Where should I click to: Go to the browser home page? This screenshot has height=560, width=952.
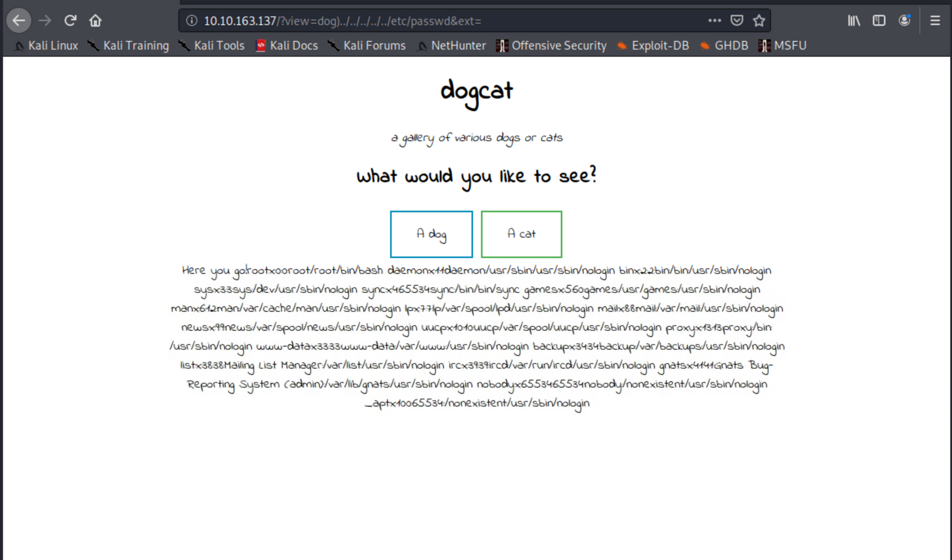pos(95,20)
